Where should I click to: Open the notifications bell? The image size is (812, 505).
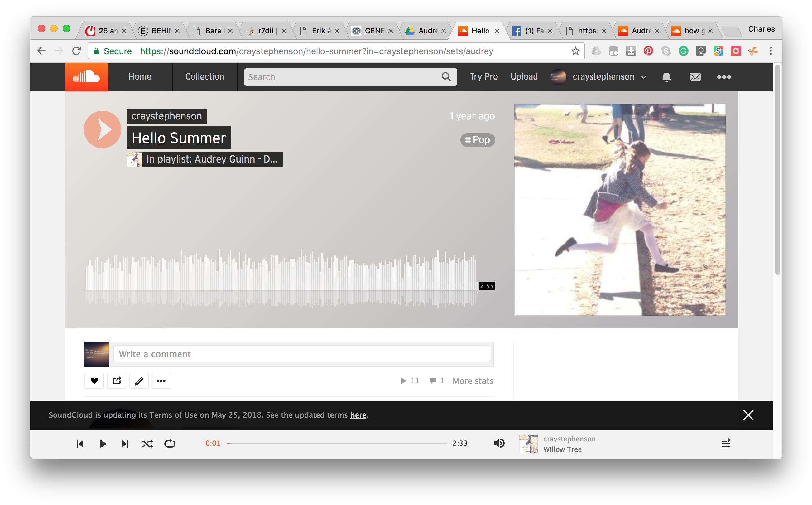666,77
